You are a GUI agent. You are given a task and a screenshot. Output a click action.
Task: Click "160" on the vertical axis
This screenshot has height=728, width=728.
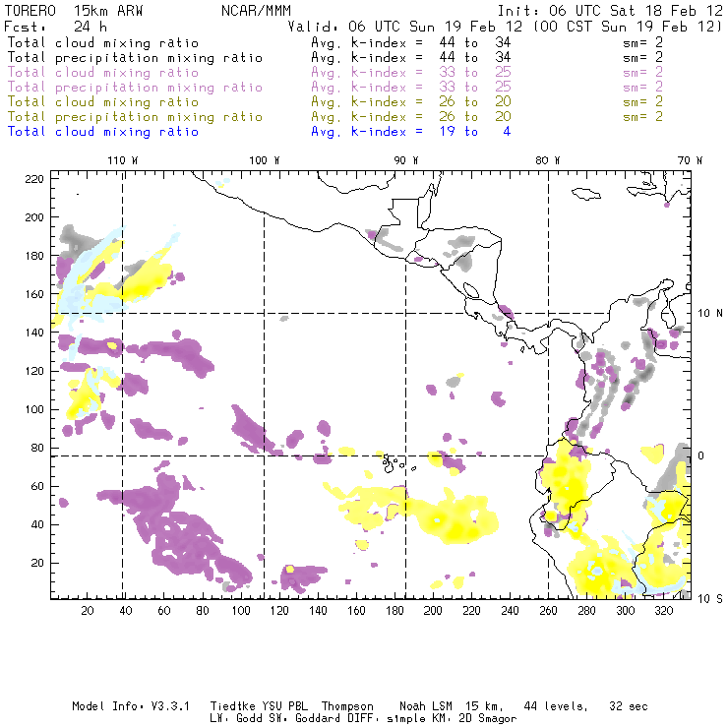pos(33,294)
